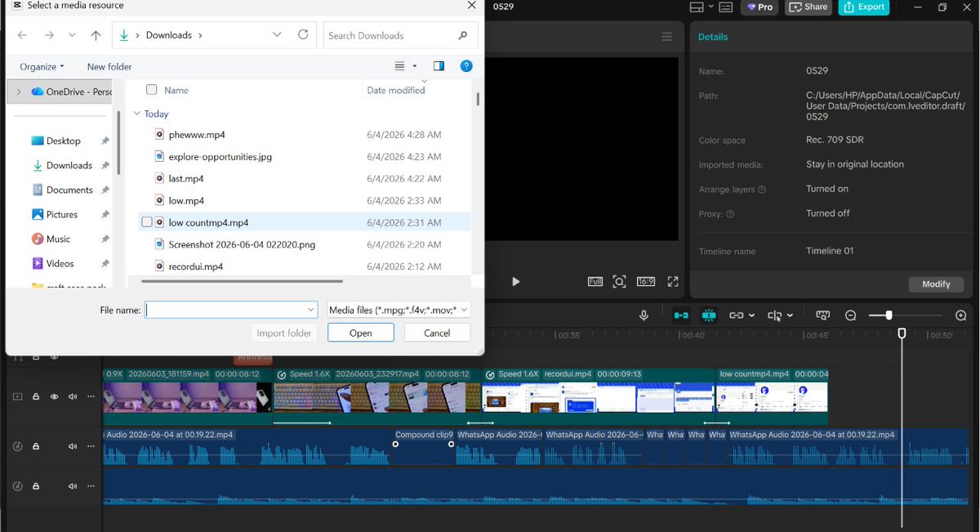This screenshot has height=532, width=980.
Task: Click the timeline playhead marker
Action: 902,333
